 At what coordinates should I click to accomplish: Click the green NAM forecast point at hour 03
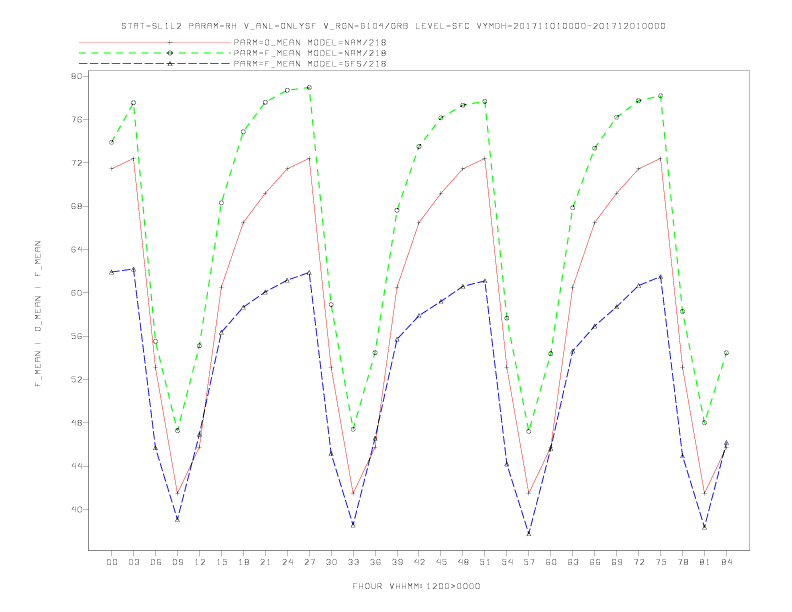133,103
